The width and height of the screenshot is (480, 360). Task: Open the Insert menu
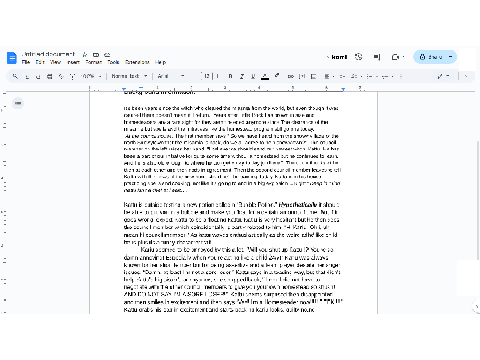[73, 62]
